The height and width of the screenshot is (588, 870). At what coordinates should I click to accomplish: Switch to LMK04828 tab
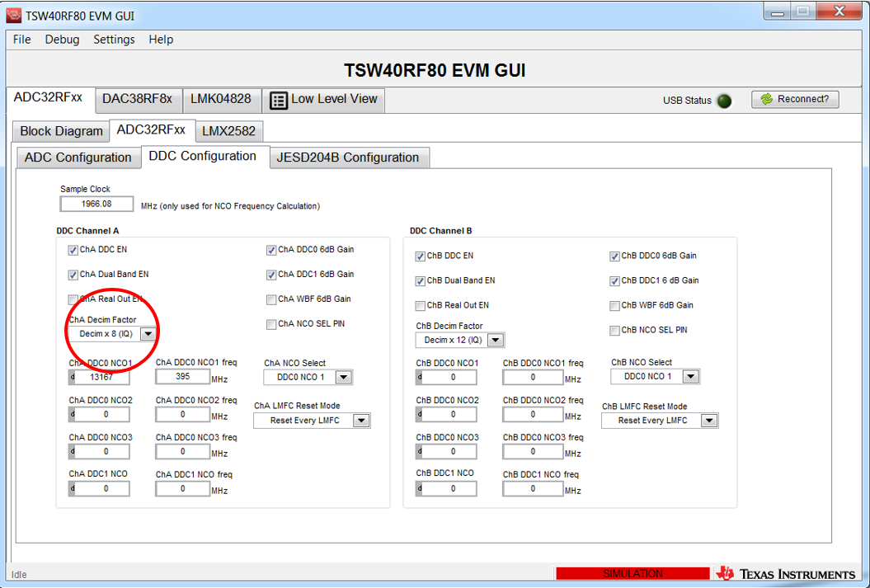(221, 100)
